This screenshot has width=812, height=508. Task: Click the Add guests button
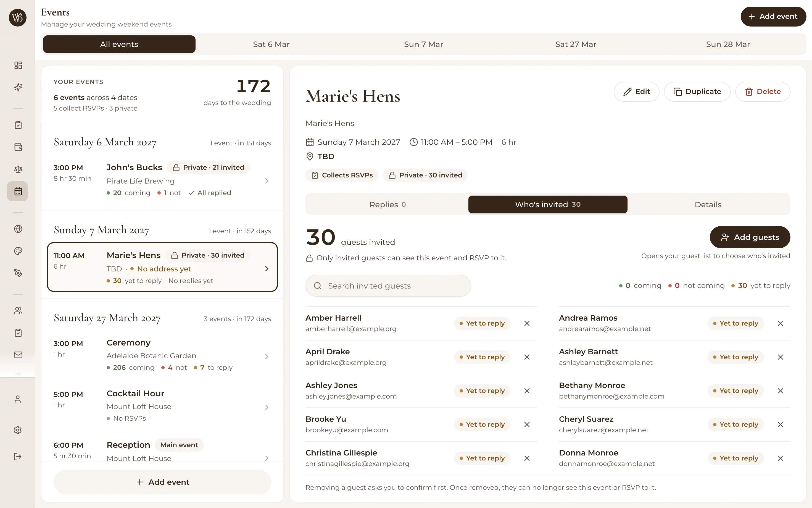[x=750, y=237]
